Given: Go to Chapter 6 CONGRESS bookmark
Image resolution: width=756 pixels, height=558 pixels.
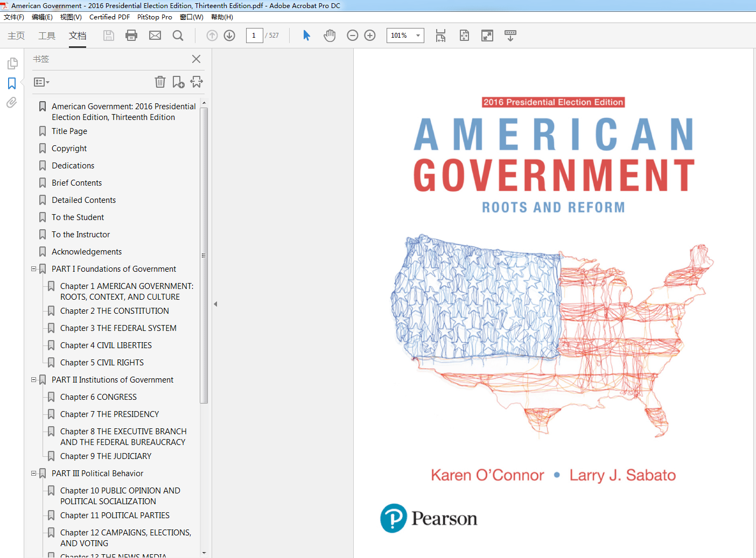Looking at the screenshot, I should click(99, 397).
